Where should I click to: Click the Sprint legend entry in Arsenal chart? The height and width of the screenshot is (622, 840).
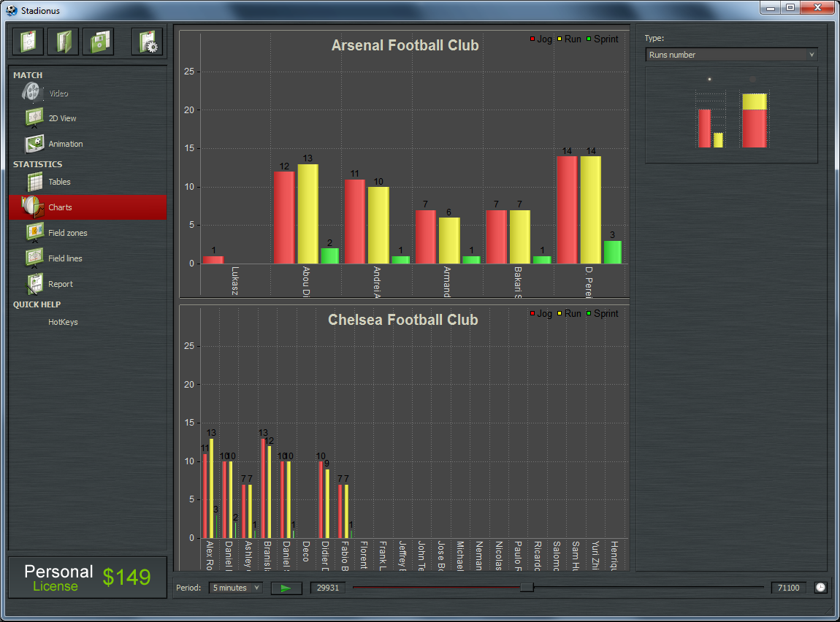[602, 39]
